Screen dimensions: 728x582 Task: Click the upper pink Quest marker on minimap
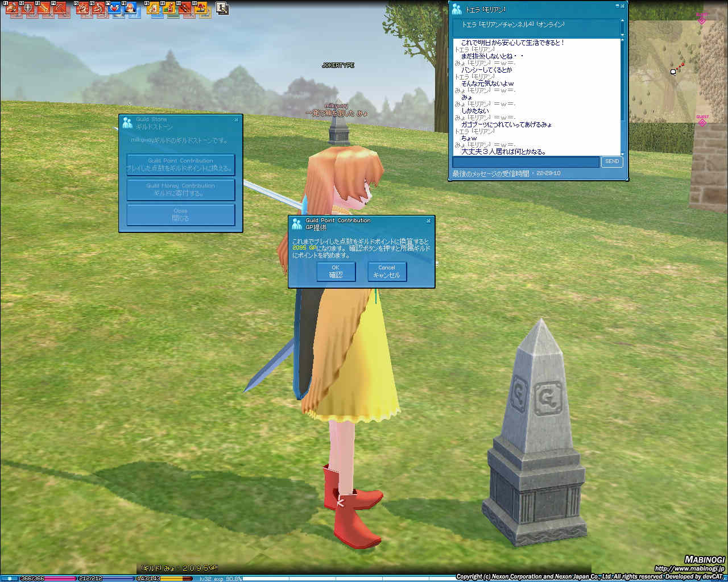(x=702, y=20)
